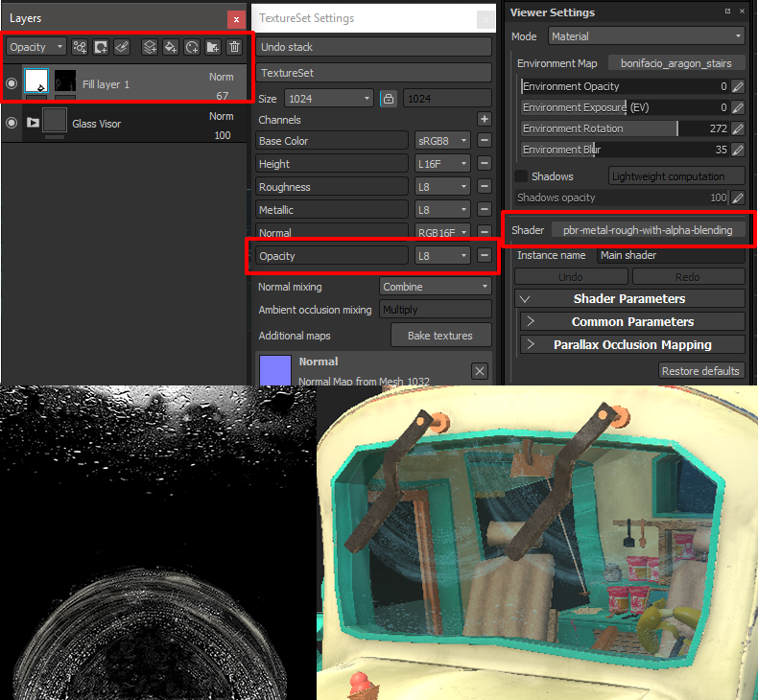Screen dimensions: 758x700
Task: Click the Bake textures button
Action: [440, 336]
